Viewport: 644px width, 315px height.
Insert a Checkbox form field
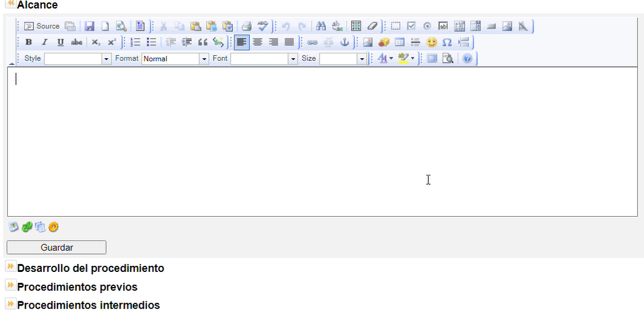pyautogui.click(x=411, y=26)
